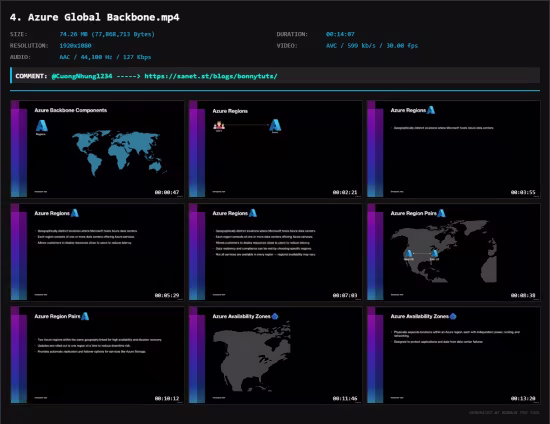Viewport: 550px width, 424px height.
Task: Click Azure logo under Azure Backbone Components title
Action: click(41, 126)
